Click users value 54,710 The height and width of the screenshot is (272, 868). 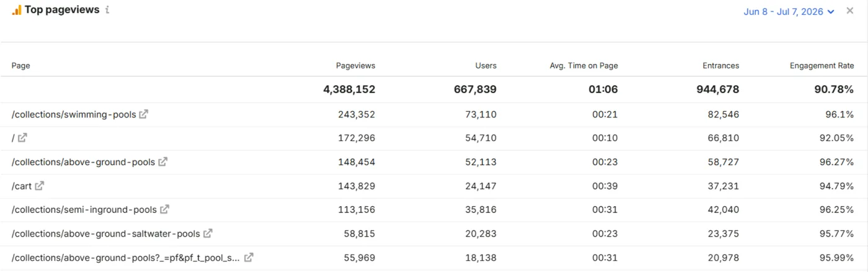(481, 138)
